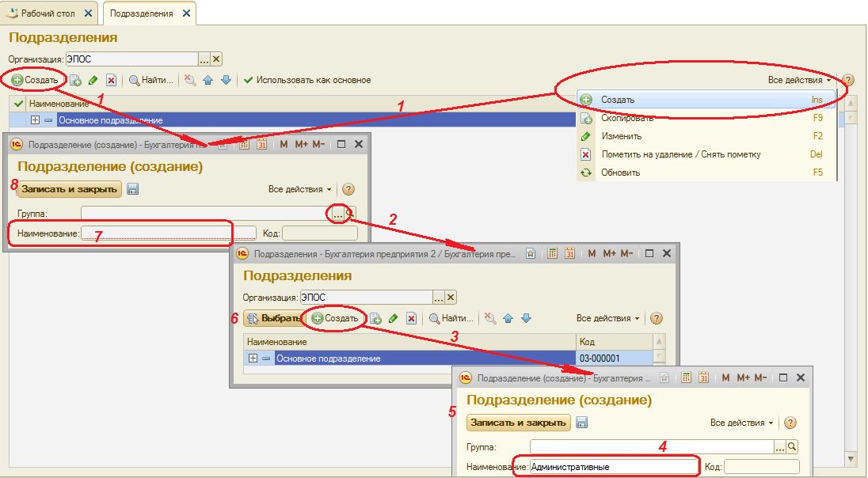Screen dimensions: 868x478
Task: Select Скопировать menu entry
Action: (706, 118)
